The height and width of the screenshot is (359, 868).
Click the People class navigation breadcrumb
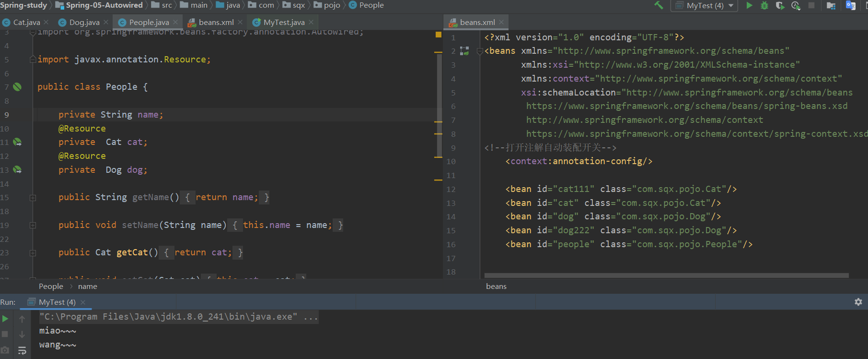point(366,5)
